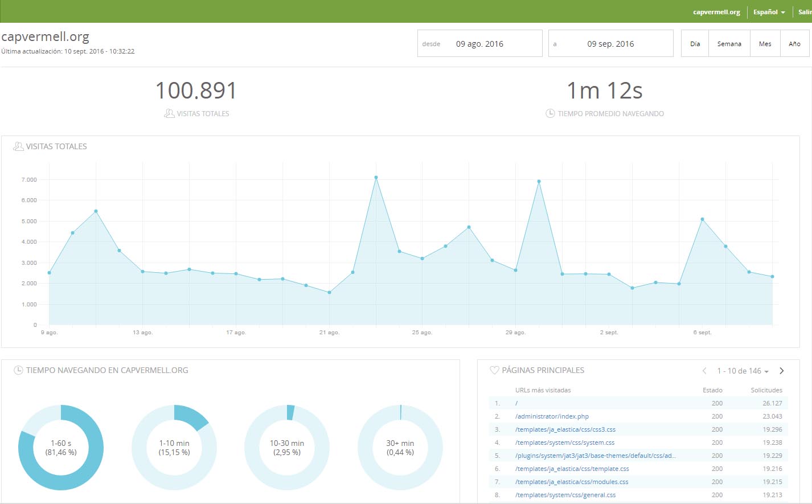Click the 2 sept. label on the chart axis
The height and width of the screenshot is (504, 812).
tap(609, 333)
